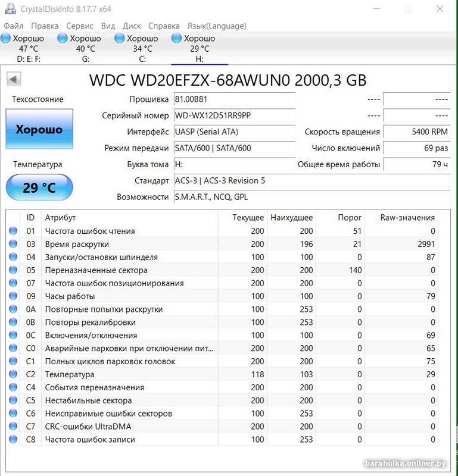Image resolution: width=458 pixels, height=476 pixels.
Task: Click the big Хорошо health status button
Action: (39, 129)
